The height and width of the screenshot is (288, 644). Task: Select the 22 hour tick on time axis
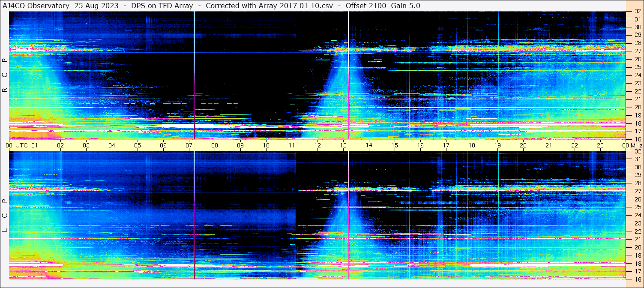(575, 145)
